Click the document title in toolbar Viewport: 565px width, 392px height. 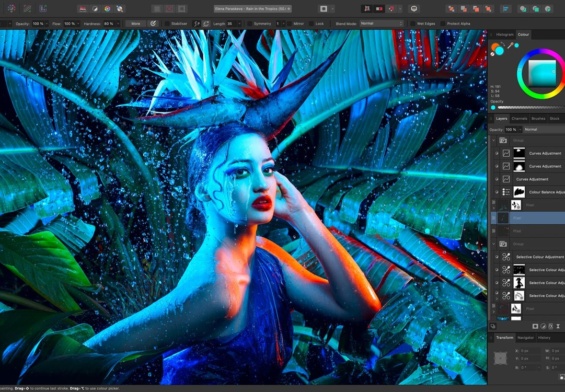click(252, 9)
